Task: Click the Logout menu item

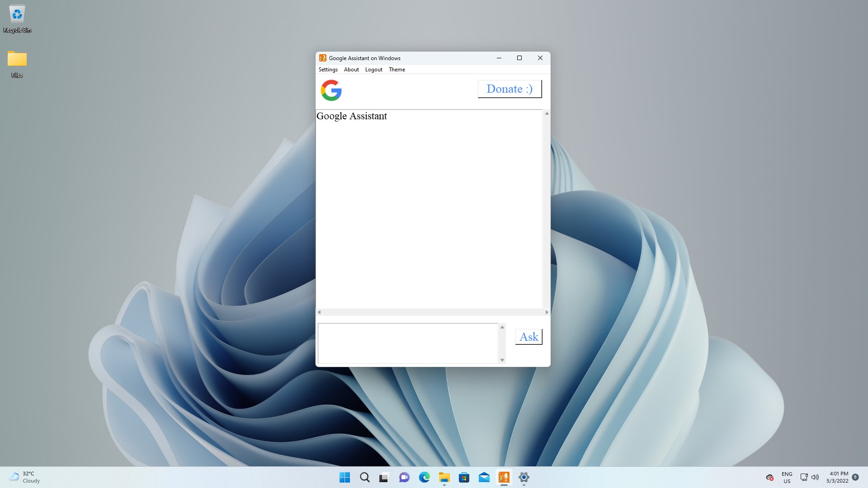Action: [373, 70]
